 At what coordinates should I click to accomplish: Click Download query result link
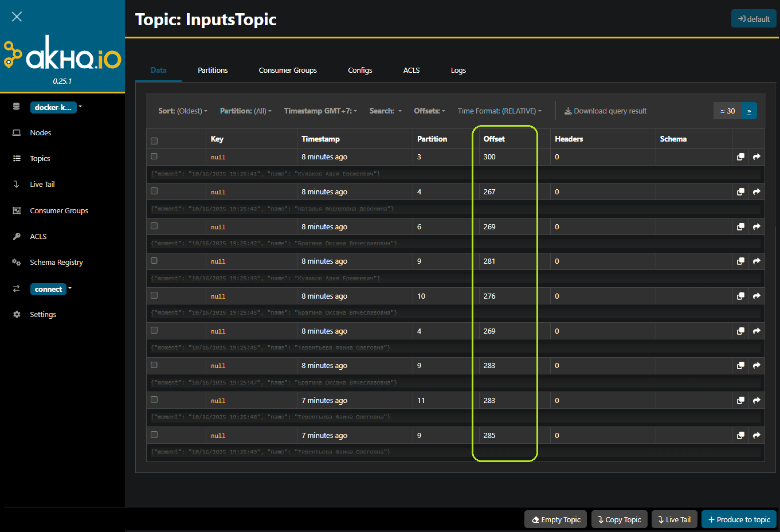click(605, 111)
